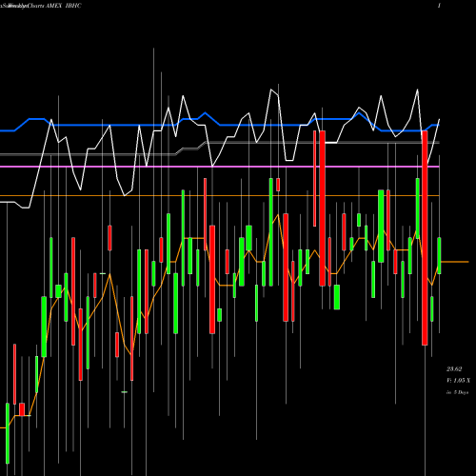Screen dimensions: 476x476
Task: Click the price value '23.62'
Action: pos(454,369)
